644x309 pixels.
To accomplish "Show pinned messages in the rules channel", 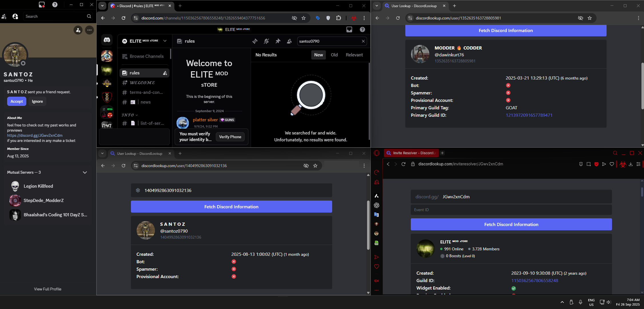I will tap(278, 41).
